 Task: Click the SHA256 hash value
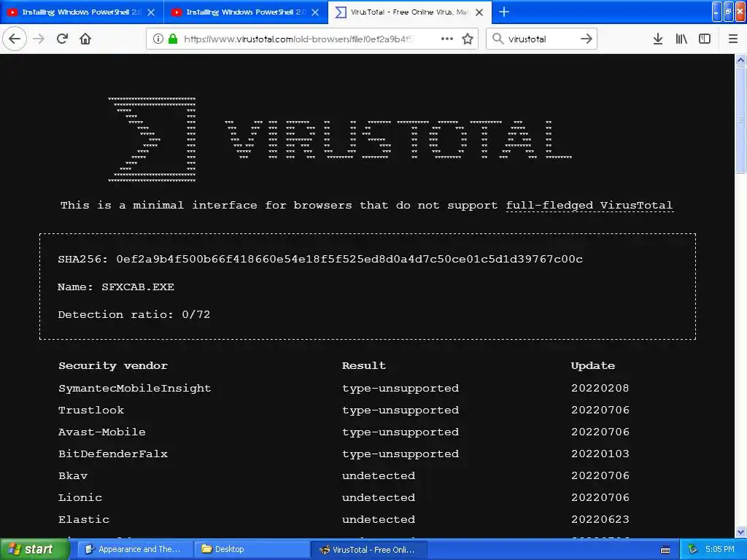349,259
